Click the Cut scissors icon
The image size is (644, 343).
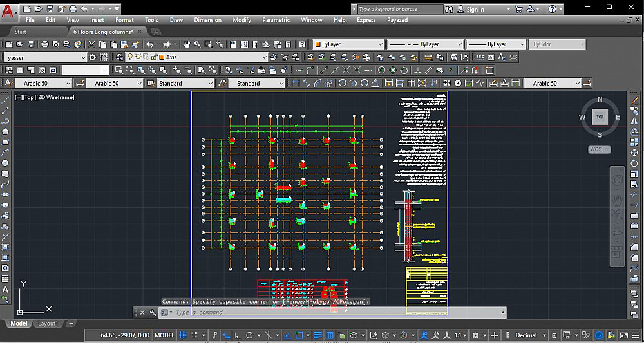(x=93, y=44)
